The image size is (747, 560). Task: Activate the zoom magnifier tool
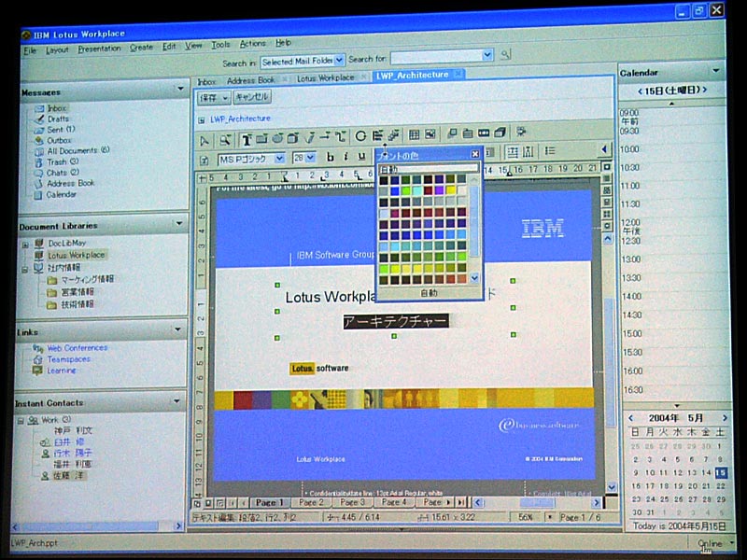pyautogui.click(x=225, y=140)
